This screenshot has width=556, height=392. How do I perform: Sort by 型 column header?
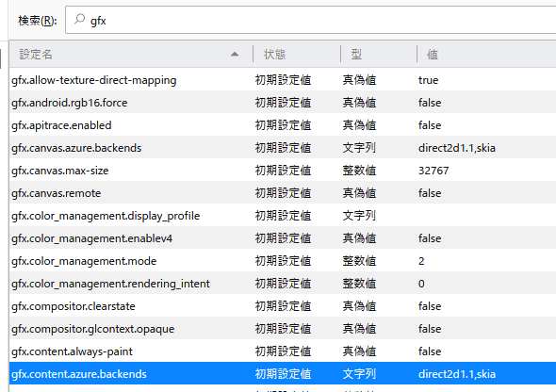point(379,55)
